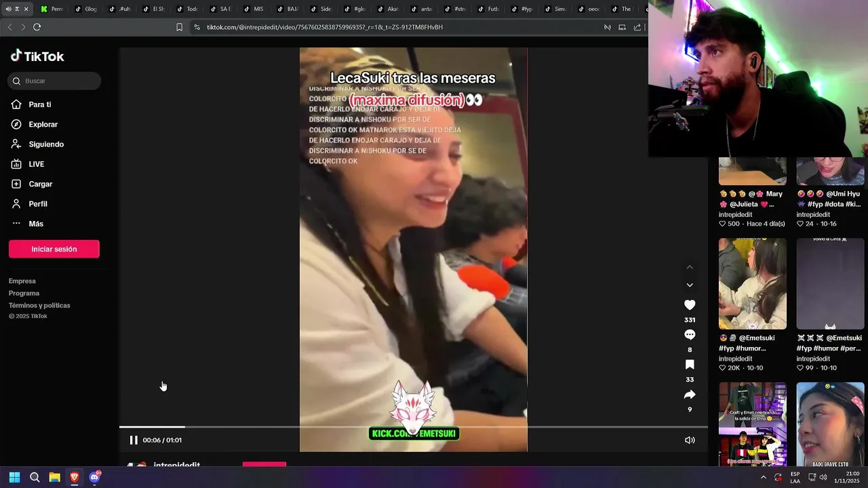Focus the Buscar search field

[54, 81]
